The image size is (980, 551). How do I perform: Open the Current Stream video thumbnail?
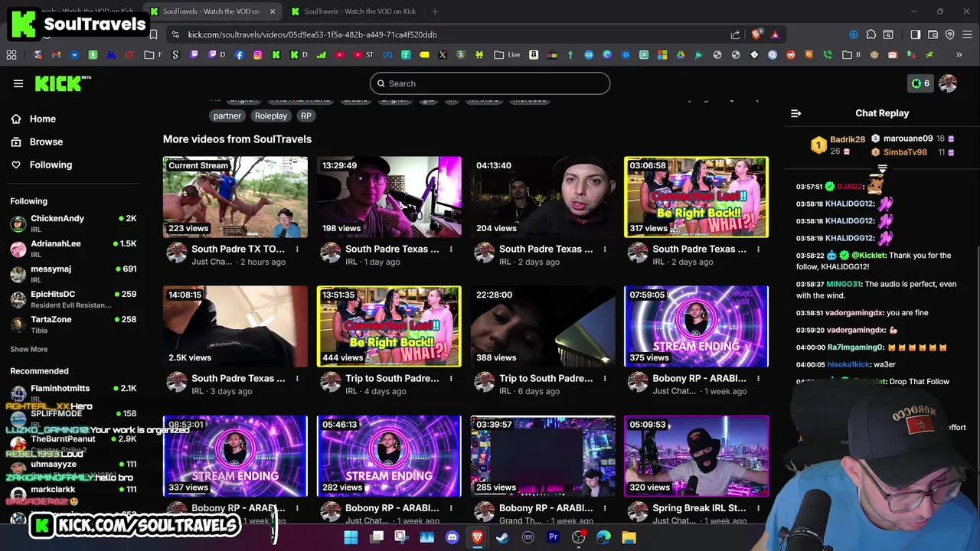tap(235, 197)
